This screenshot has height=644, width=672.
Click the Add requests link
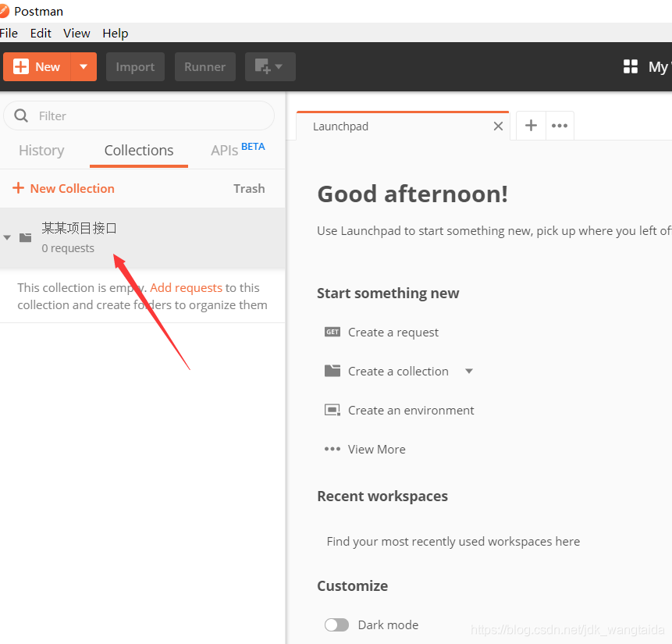(x=186, y=288)
